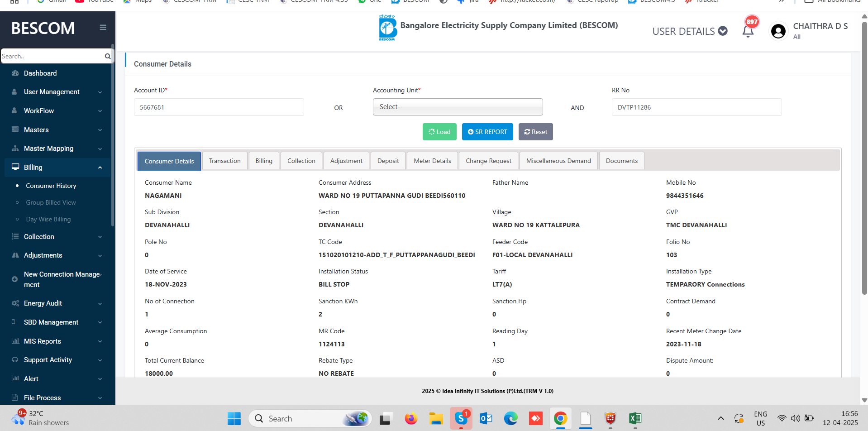
Task: Click the Dashboard icon in sidebar
Action: [x=15, y=73]
